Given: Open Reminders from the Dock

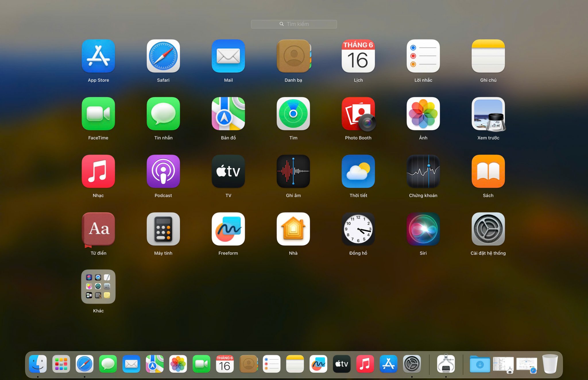Looking at the screenshot, I should [272, 364].
